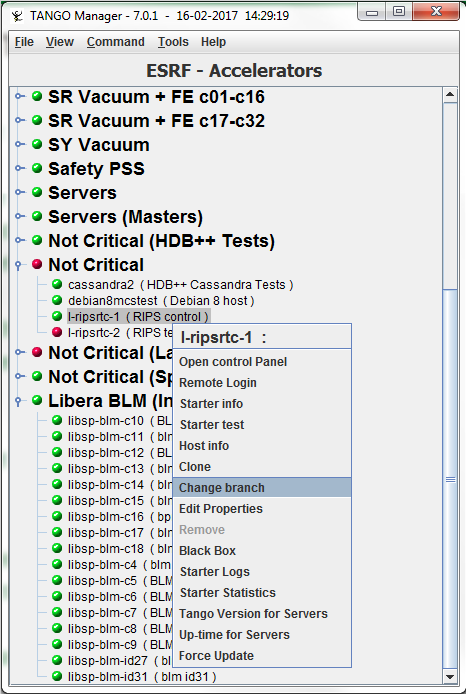Choose Clone from context menu
Screen dimensions: 466x694
tap(262, 467)
